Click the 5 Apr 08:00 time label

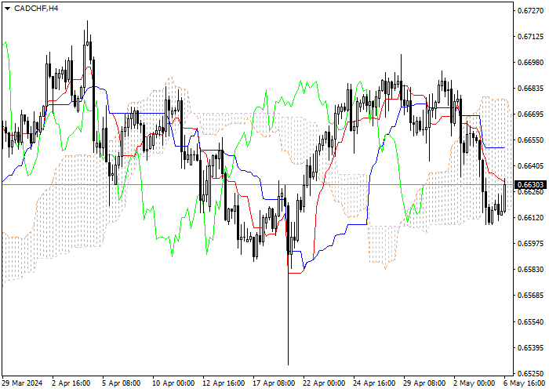click(121, 383)
